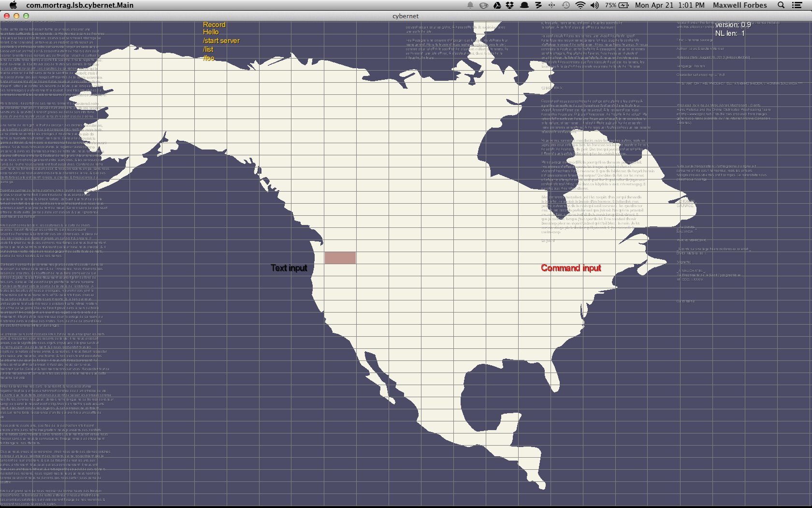
Task: Click the volume speaker icon
Action: (x=594, y=5)
